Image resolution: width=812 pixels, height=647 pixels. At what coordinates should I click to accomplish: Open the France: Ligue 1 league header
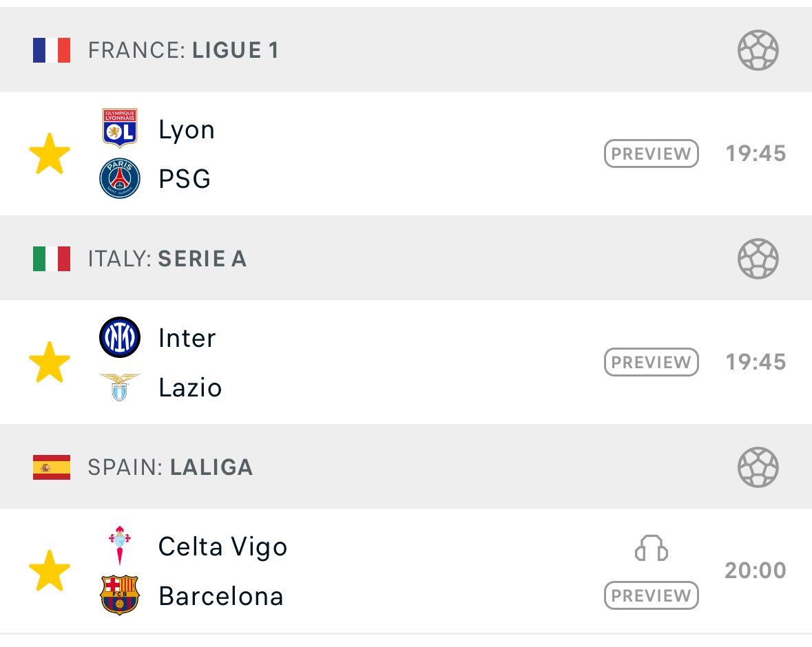406,50
